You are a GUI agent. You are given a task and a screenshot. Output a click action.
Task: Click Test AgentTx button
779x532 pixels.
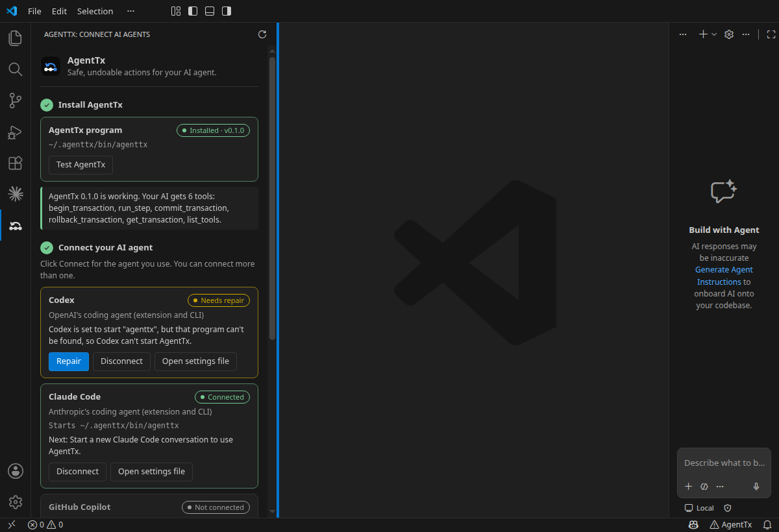[x=80, y=165]
